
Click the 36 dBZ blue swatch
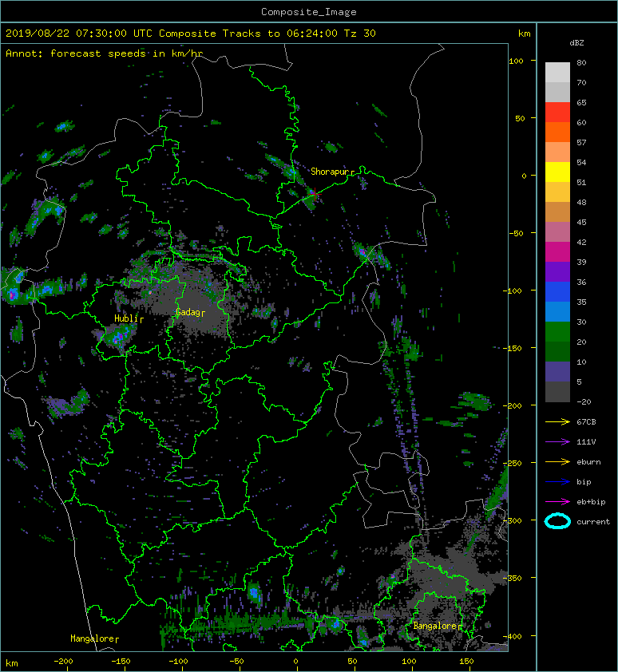point(557,292)
